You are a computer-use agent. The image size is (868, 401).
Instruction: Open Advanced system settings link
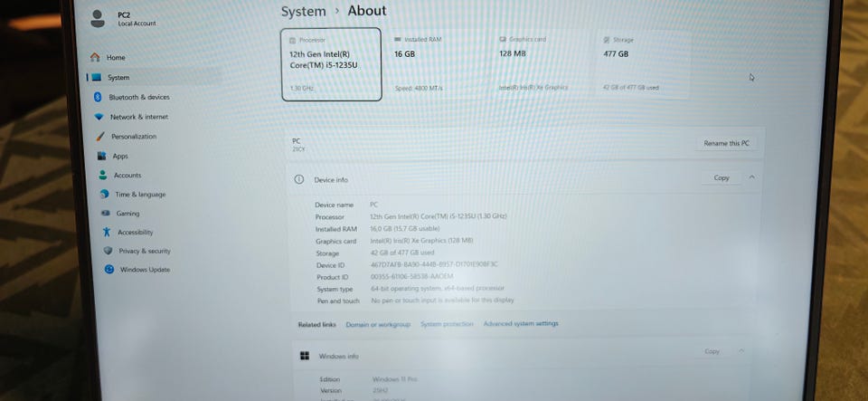click(521, 323)
